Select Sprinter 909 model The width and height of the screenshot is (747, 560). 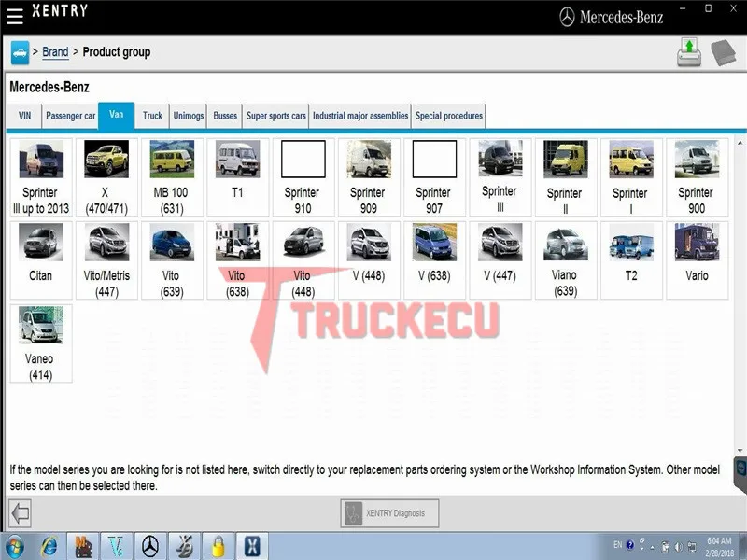point(369,177)
